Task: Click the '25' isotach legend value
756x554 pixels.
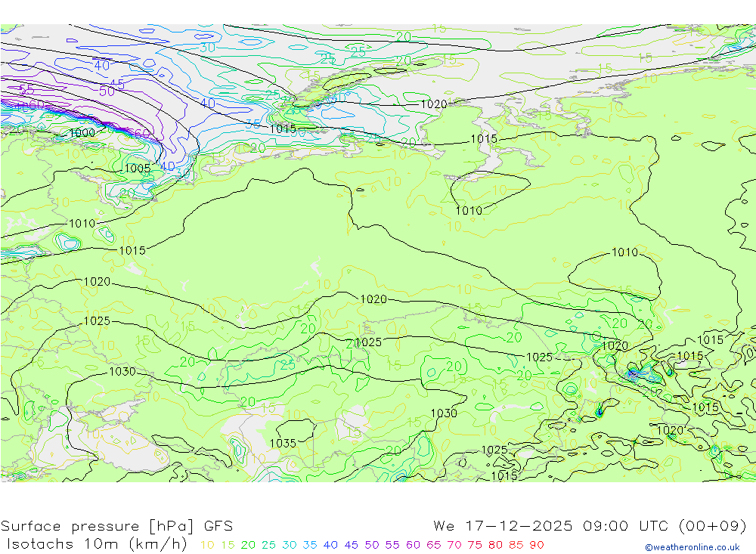Action: point(269,545)
